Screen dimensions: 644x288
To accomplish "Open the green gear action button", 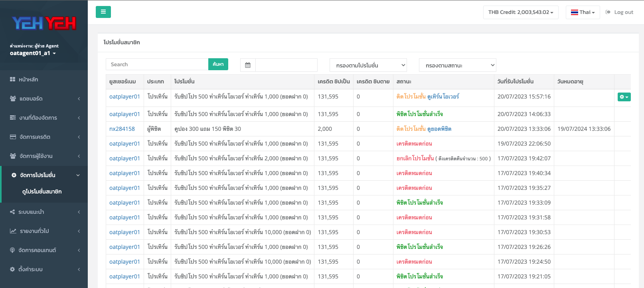I will (x=624, y=97).
